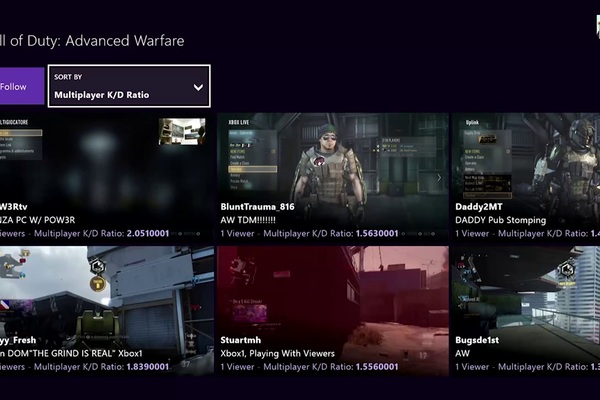Open Bugsde1st stream thumbnail
This screenshot has width=600, height=400.
(x=526, y=311)
